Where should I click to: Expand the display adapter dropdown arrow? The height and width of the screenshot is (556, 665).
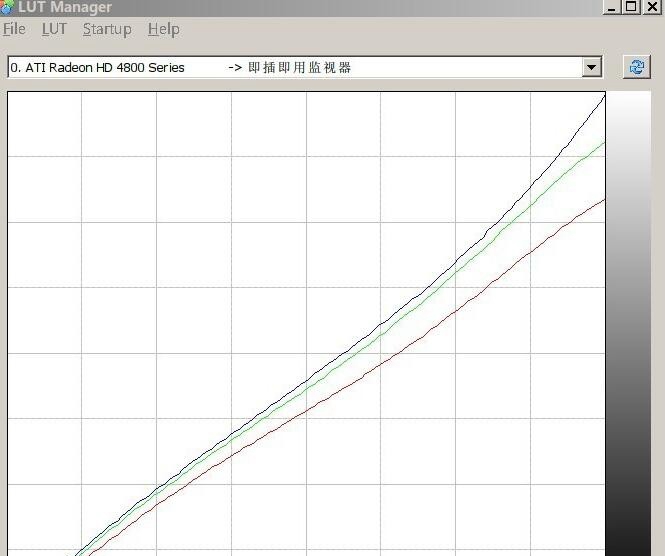(591, 67)
